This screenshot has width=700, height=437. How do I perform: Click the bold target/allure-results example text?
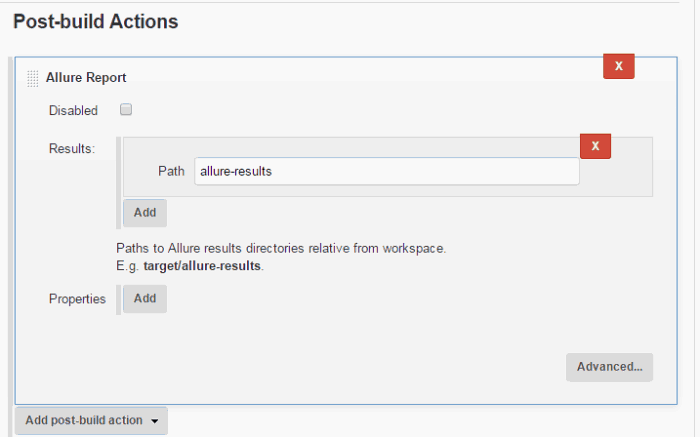pyautogui.click(x=202, y=266)
